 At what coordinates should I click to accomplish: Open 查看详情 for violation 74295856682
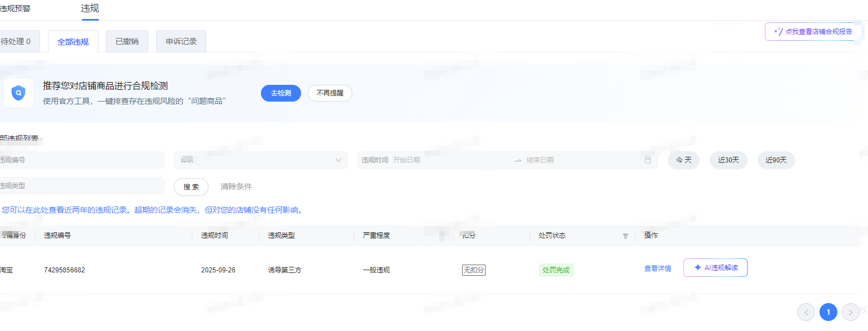pos(657,268)
